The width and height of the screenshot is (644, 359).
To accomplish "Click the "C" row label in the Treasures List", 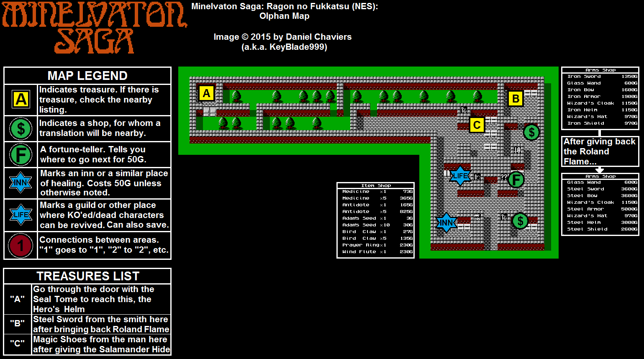I will pyautogui.click(x=18, y=344).
